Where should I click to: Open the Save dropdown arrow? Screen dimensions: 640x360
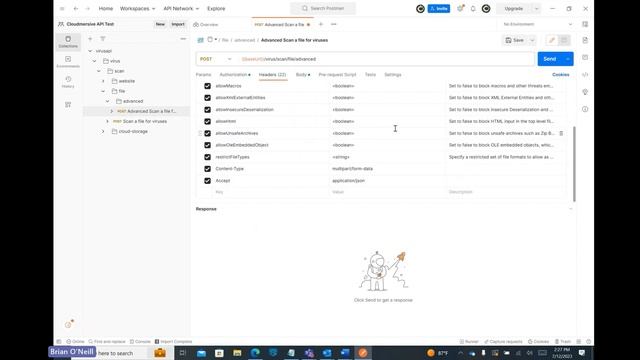pyautogui.click(x=532, y=40)
